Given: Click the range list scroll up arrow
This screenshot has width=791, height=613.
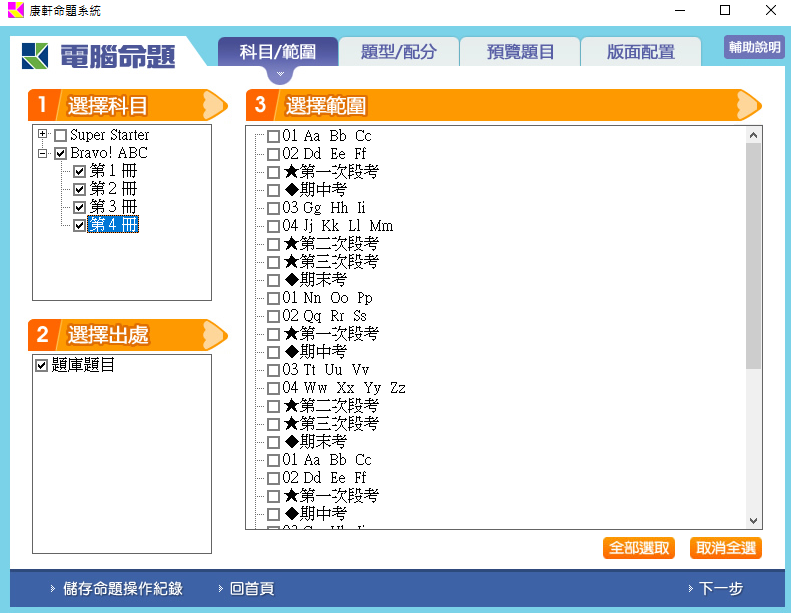Looking at the screenshot, I should coord(753,135).
